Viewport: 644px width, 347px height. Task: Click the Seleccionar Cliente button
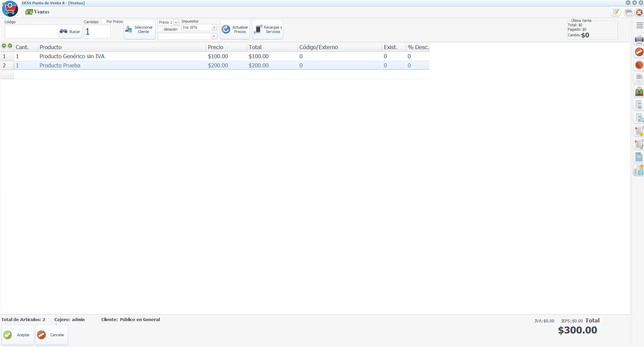139,30
